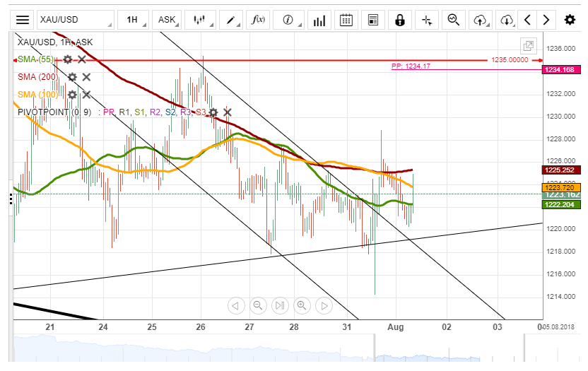This screenshot has width=588, height=371.
Task: Remove the PIVOTPOINT indicator
Action: (x=228, y=112)
